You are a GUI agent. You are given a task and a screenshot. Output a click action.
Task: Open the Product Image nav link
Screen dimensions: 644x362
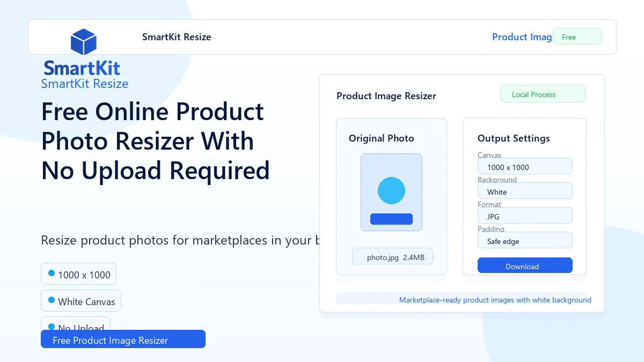(x=522, y=37)
